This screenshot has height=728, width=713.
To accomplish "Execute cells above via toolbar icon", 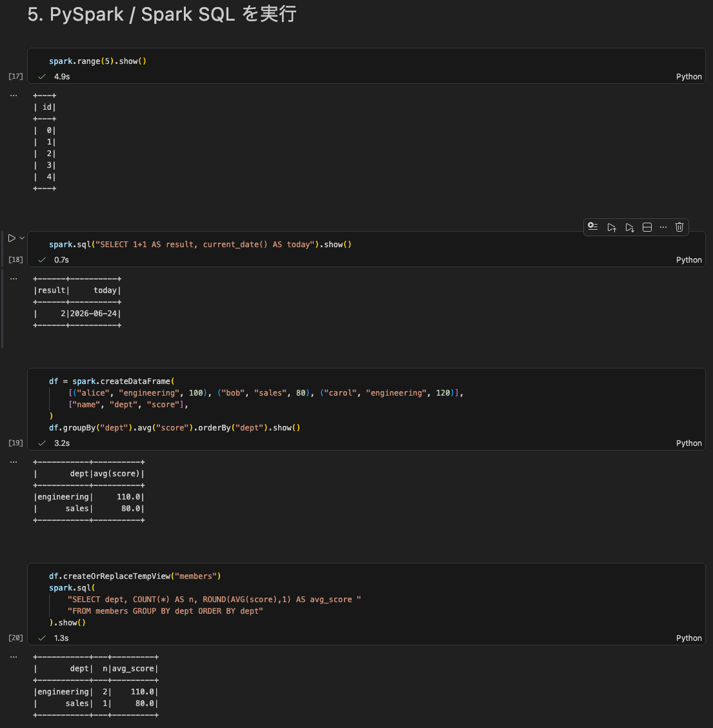I will 611,227.
